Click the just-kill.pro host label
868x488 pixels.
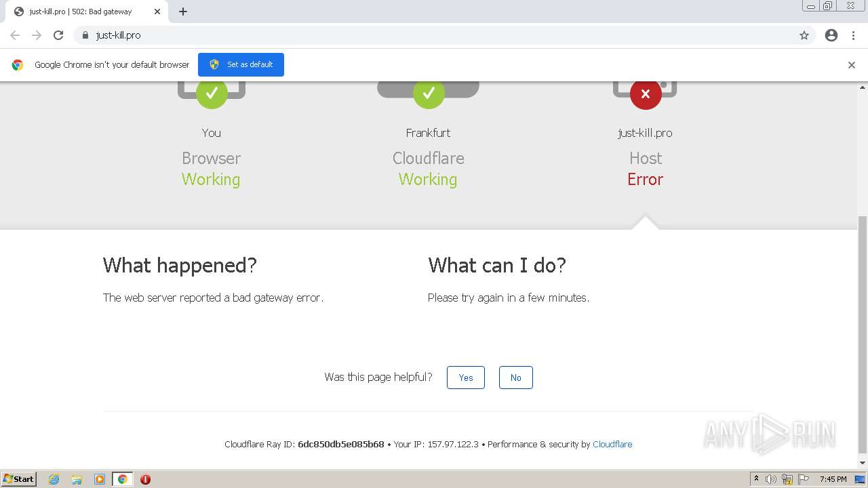point(645,133)
